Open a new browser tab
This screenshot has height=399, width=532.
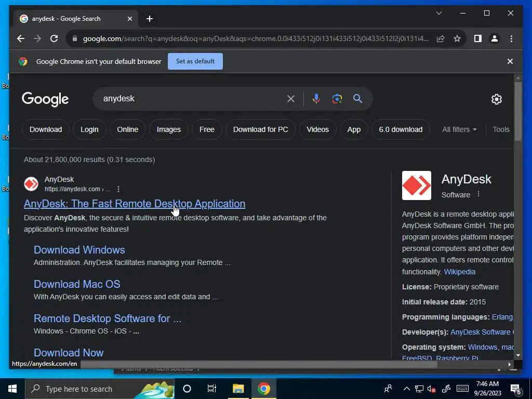pos(150,19)
